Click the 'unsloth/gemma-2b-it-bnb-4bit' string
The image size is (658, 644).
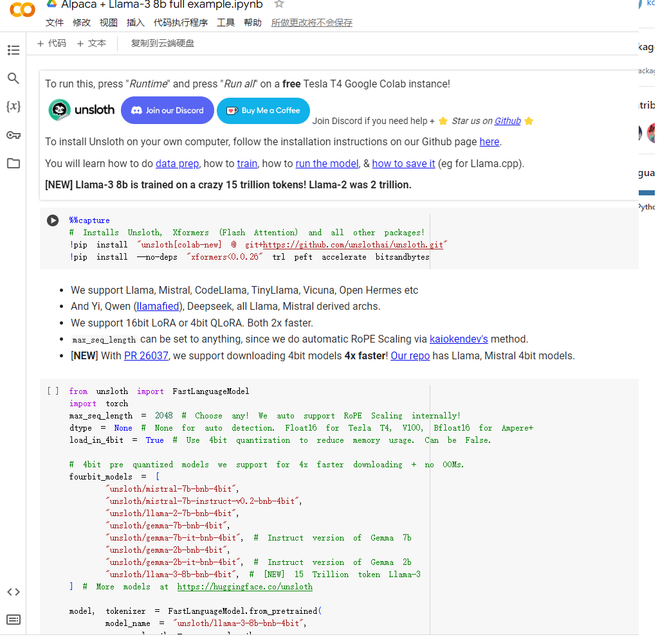(x=174, y=562)
